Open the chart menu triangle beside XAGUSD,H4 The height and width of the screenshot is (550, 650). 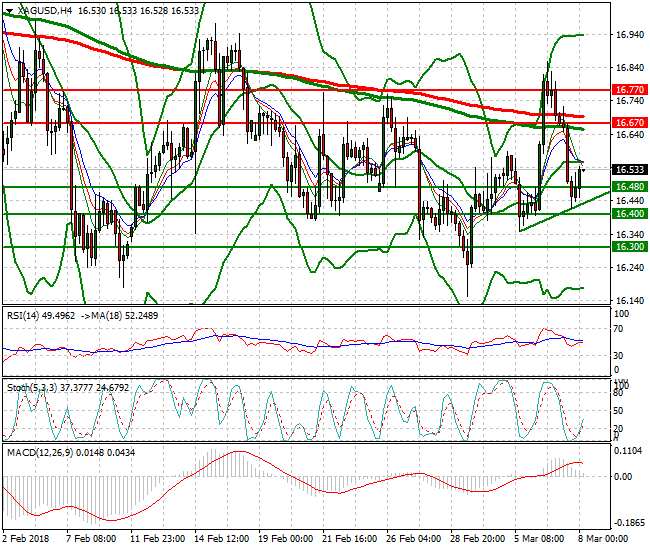click(x=10, y=11)
